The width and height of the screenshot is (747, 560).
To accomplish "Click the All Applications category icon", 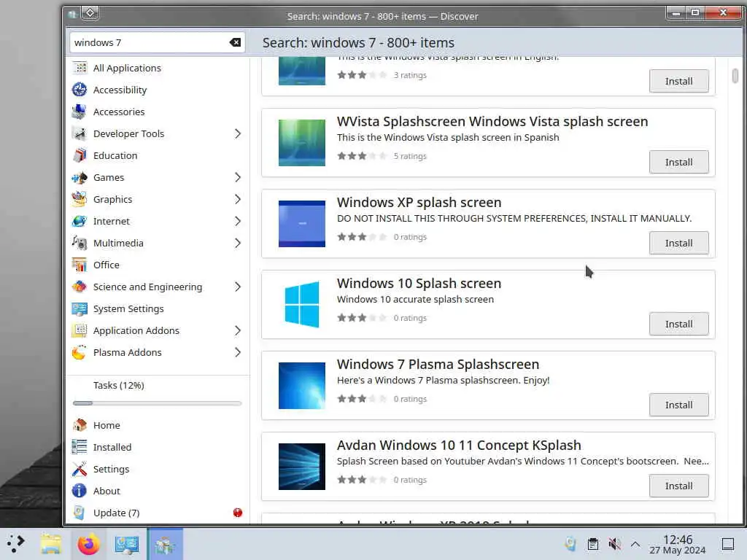I will click(x=80, y=68).
